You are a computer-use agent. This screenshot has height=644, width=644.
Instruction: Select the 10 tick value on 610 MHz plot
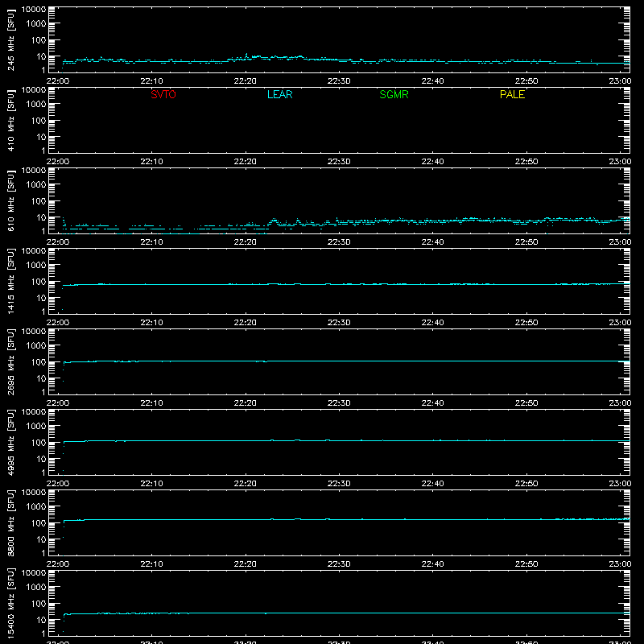[x=41, y=217]
